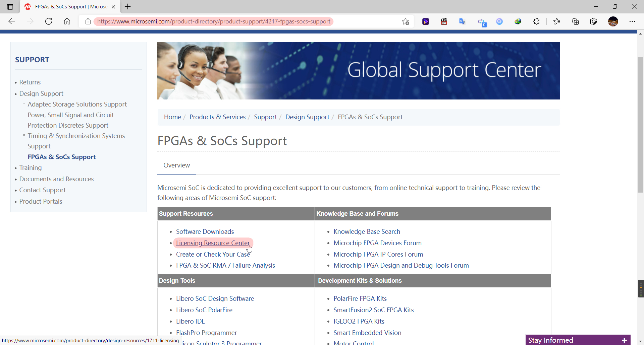
Task: Open SmartFusion2 SoC FPGA Kits link
Action: click(373, 310)
